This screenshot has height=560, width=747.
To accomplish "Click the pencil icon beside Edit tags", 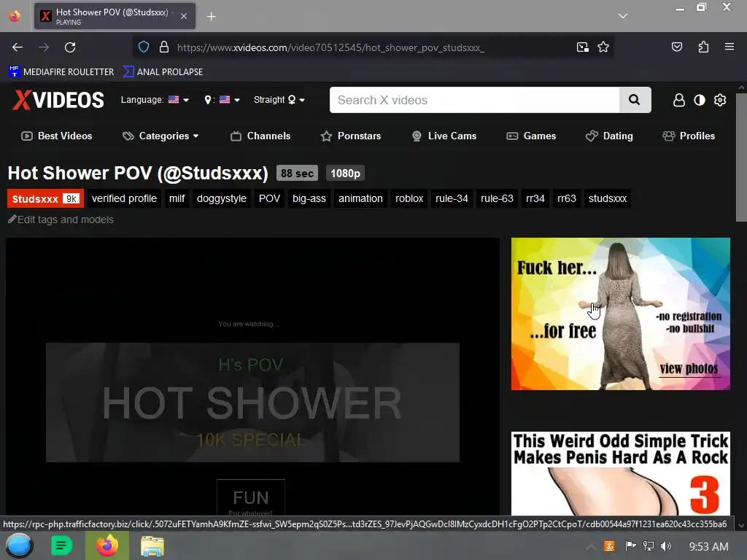I will 12,219.
